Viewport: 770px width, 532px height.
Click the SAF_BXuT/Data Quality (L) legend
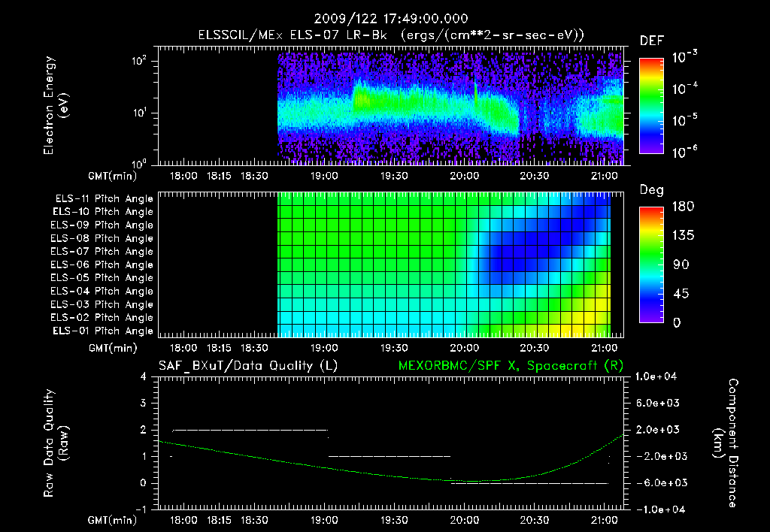[x=248, y=366]
